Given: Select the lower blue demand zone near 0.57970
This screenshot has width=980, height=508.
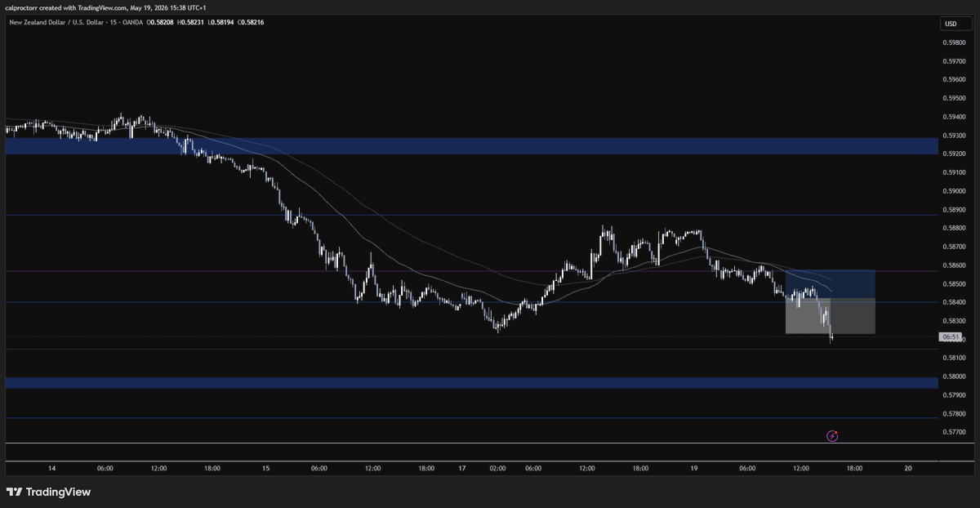Looking at the screenshot, I should 471,382.
